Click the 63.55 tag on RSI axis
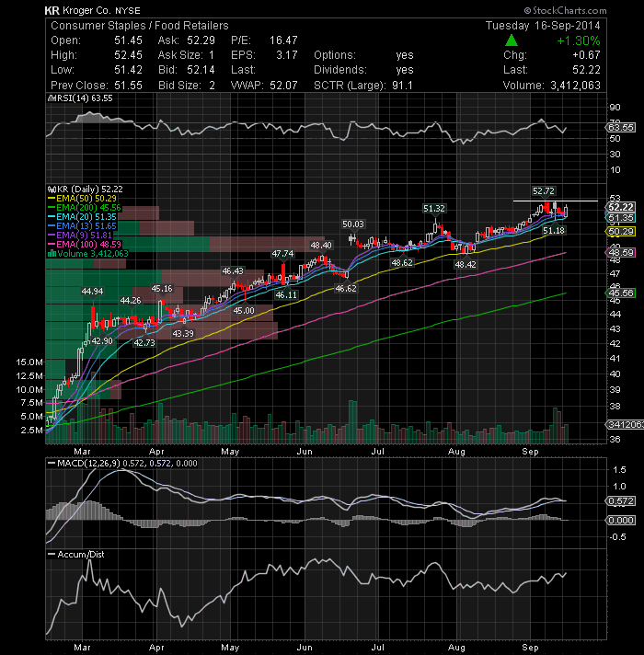Image resolution: width=644 pixels, height=655 pixels. [x=621, y=127]
